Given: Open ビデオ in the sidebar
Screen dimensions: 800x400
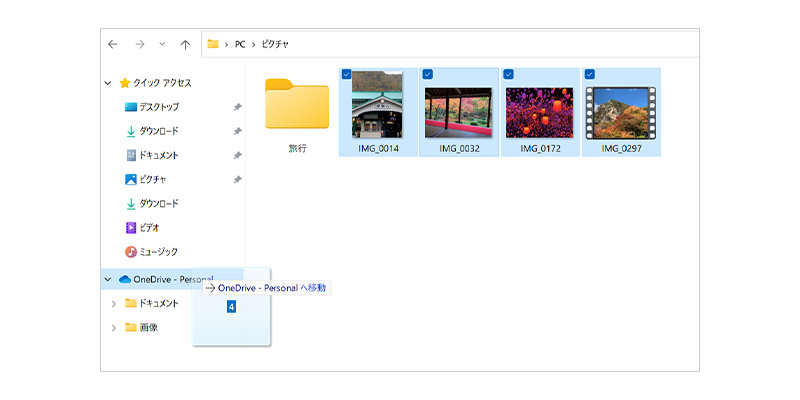Looking at the screenshot, I should click(149, 228).
